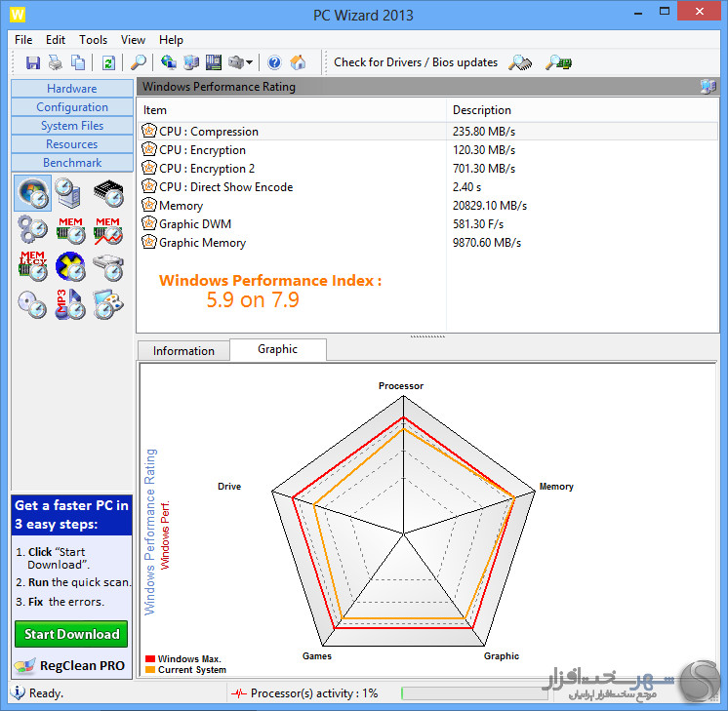
Task: Click the green Start Download button
Action: point(72,634)
